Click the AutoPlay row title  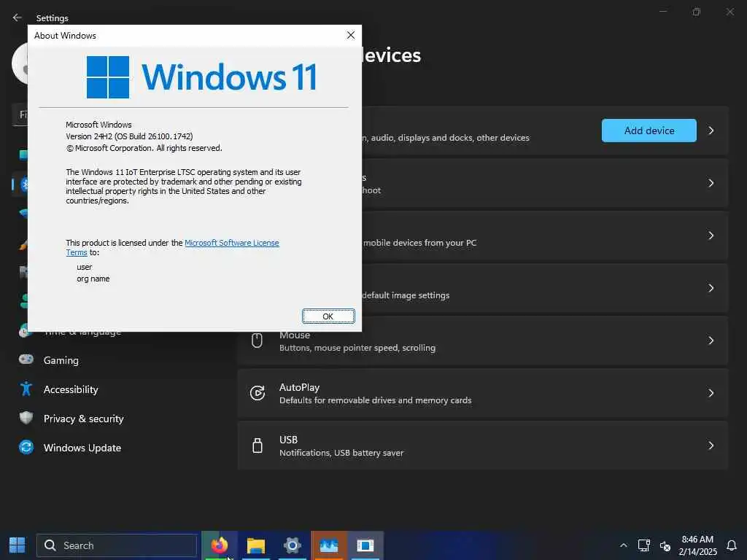tap(299, 387)
